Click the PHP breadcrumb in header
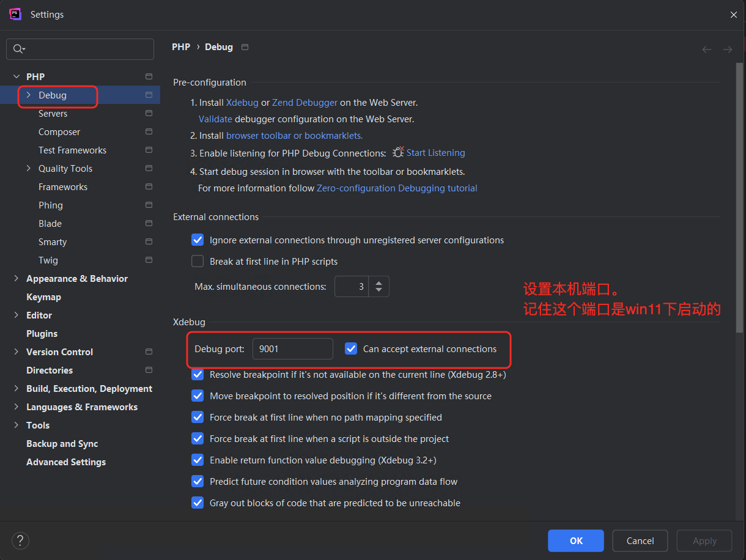Image resolution: width=746 pixels, height=560 pixels. [181, 46]
